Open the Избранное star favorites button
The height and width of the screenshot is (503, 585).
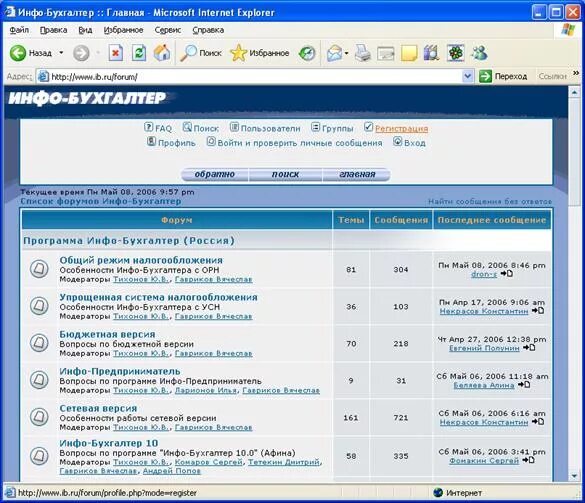tap(260, 53)
